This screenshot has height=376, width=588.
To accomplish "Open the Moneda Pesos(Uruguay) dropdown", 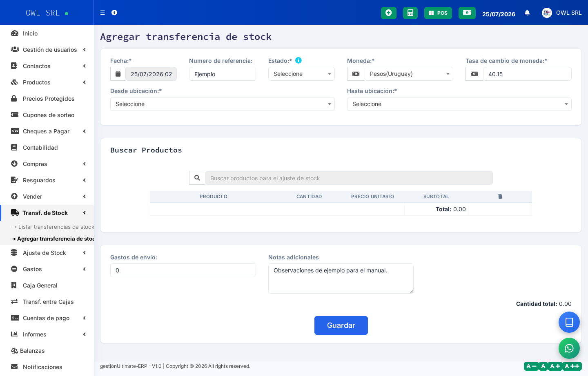I will click(409, 74).
